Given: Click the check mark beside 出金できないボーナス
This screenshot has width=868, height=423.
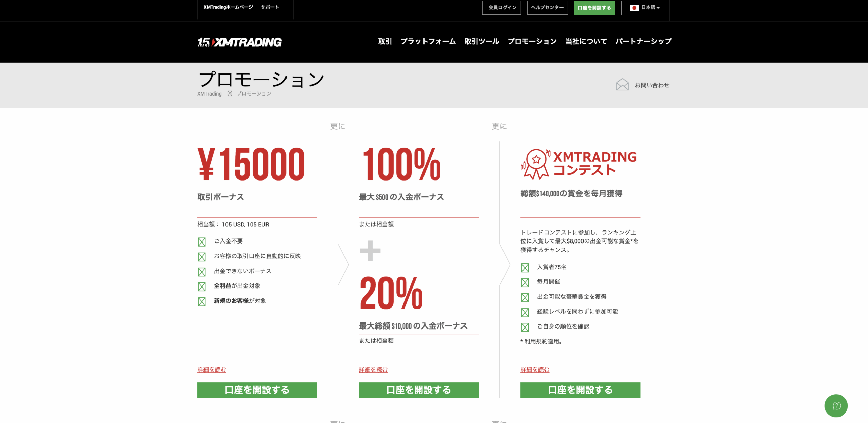Looking at the screenshot, I should tap(202, 272).
